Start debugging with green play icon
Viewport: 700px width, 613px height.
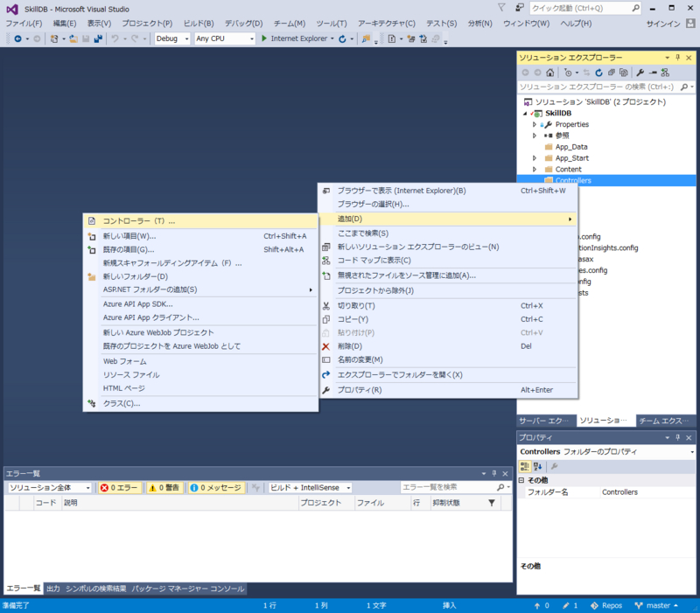264,38
